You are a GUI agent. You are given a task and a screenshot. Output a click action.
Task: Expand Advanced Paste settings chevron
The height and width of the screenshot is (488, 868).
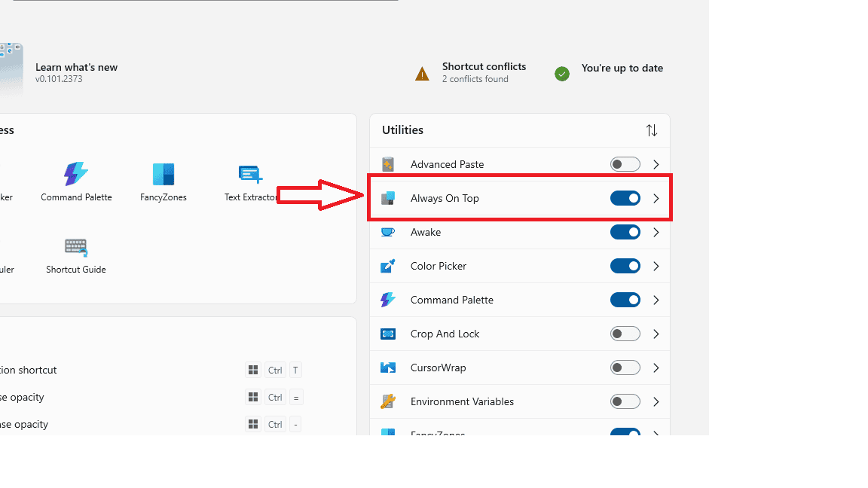pos(656,164)
